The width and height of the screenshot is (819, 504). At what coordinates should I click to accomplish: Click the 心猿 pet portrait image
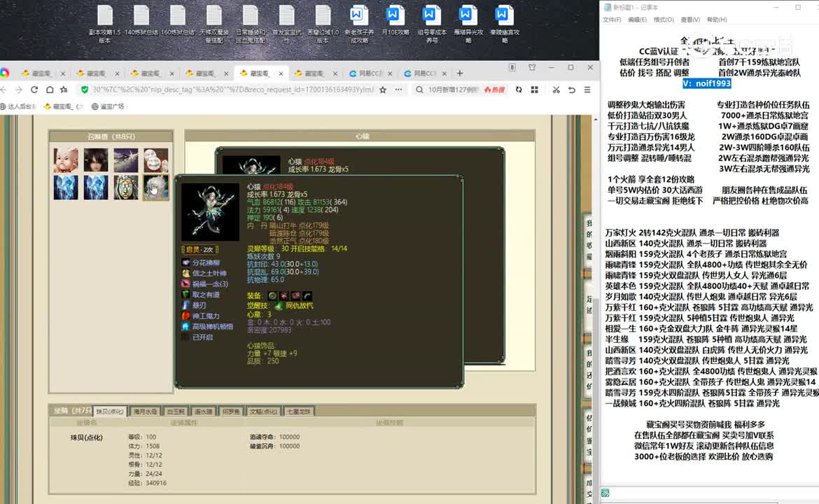(210, 211)
